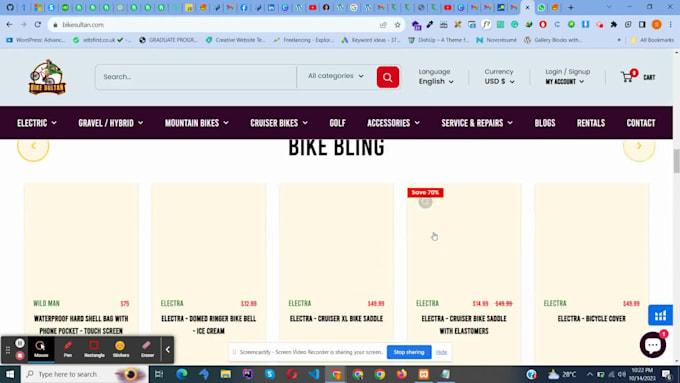Click the blue bar chart widget
This screenshot has width=680, height=383.
[660, 315]
